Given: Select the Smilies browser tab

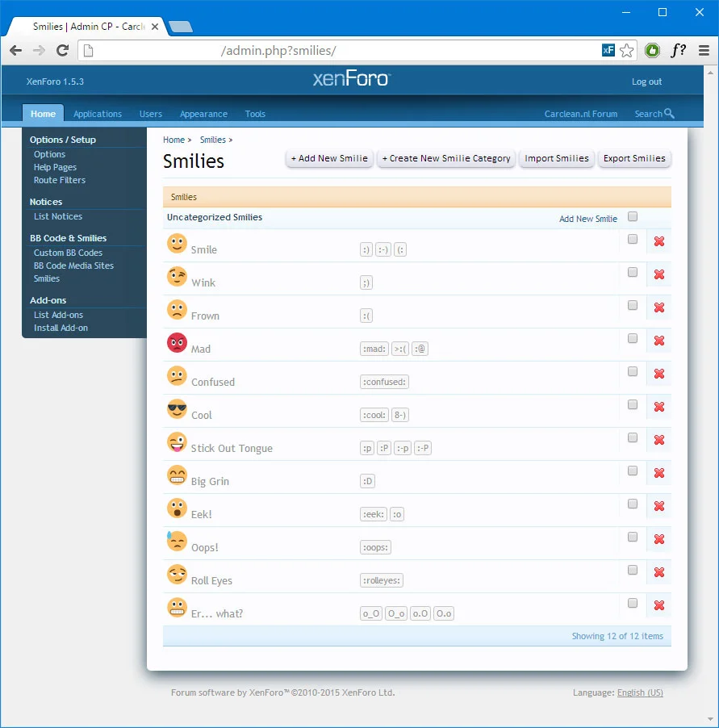Looking at the screenshot, I should pyautogui.click(x=88, y=27).
